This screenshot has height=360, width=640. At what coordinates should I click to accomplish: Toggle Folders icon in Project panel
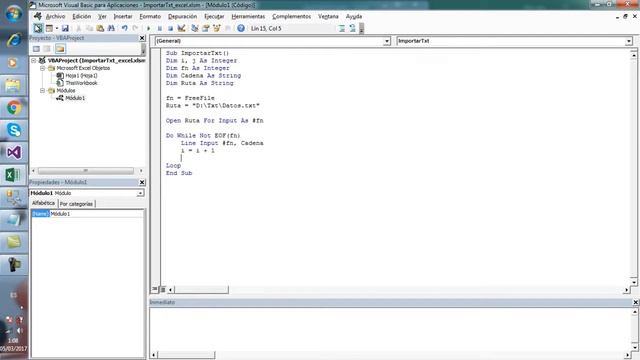[x=60, y=49]
